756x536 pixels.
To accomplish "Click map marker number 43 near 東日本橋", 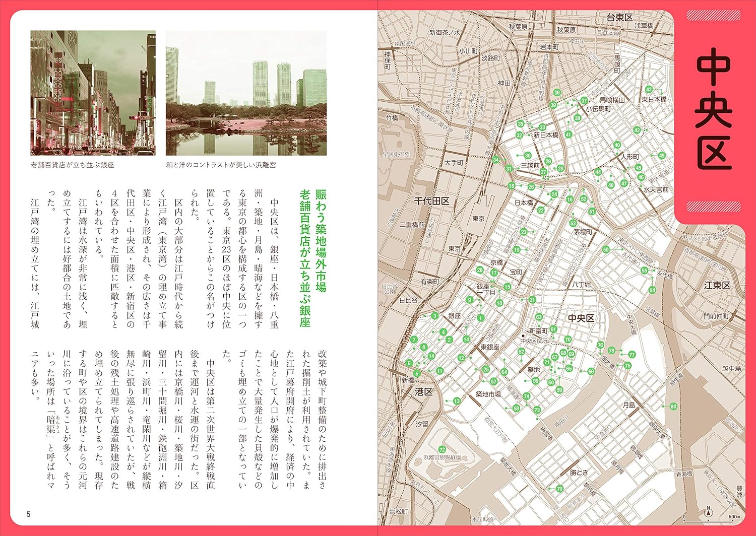I will (x=649, y=90).
